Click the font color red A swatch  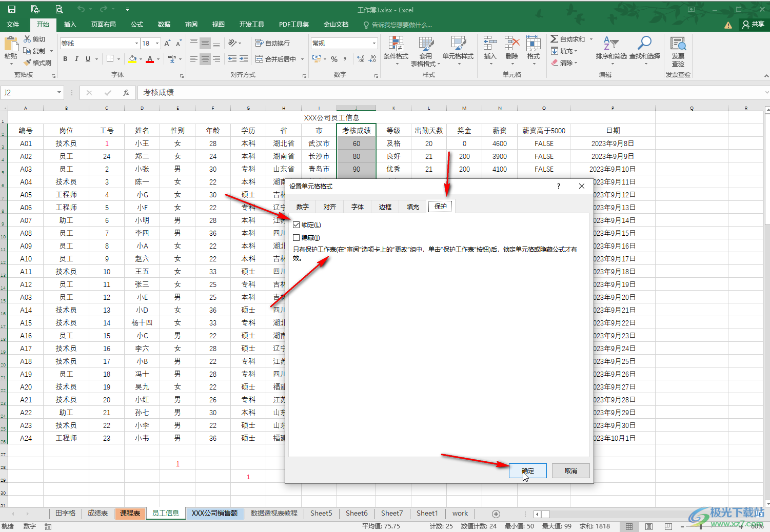point(150,59)
